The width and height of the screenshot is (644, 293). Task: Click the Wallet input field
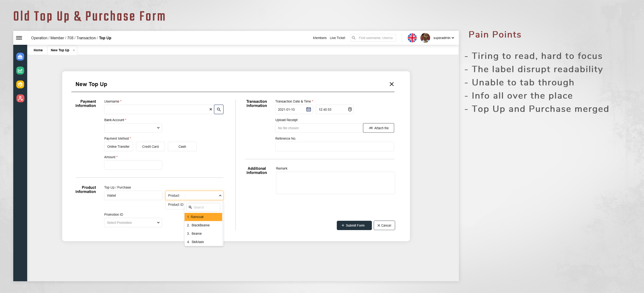[x=133, y=196]
